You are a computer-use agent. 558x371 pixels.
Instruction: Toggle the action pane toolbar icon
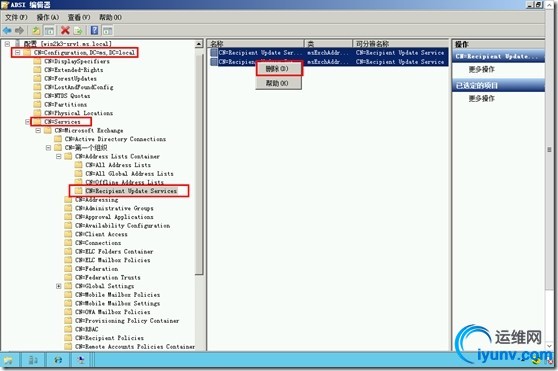107,31
